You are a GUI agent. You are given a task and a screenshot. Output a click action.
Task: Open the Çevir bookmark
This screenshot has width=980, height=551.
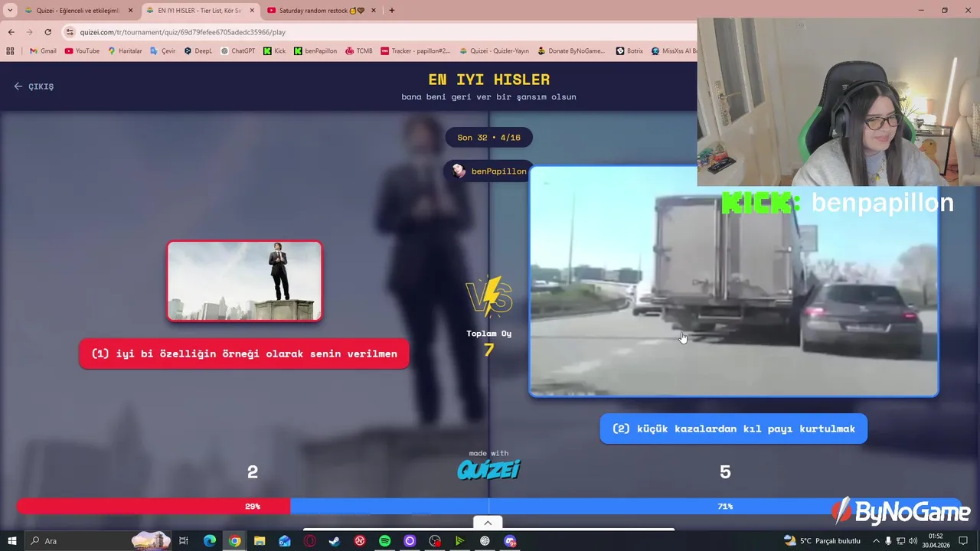click(x=163, y=51)
